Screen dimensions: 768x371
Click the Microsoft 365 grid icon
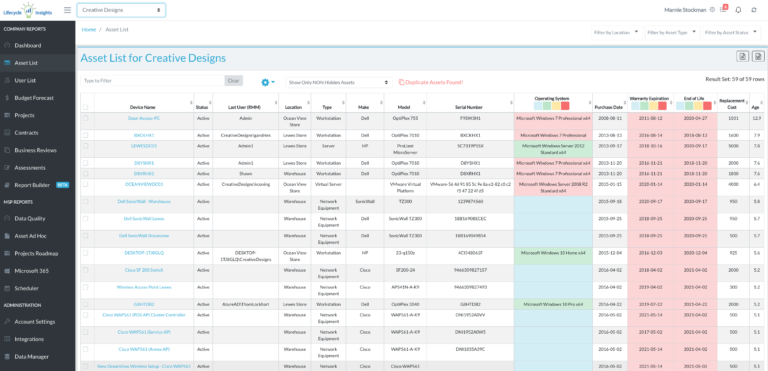pyautogui.click(x=7, y=271)
